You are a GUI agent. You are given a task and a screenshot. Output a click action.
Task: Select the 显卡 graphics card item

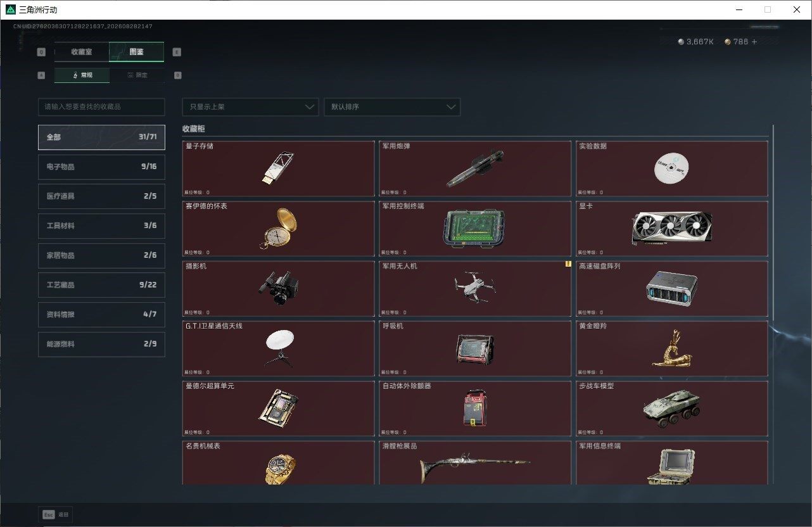[x=671, y=229]
